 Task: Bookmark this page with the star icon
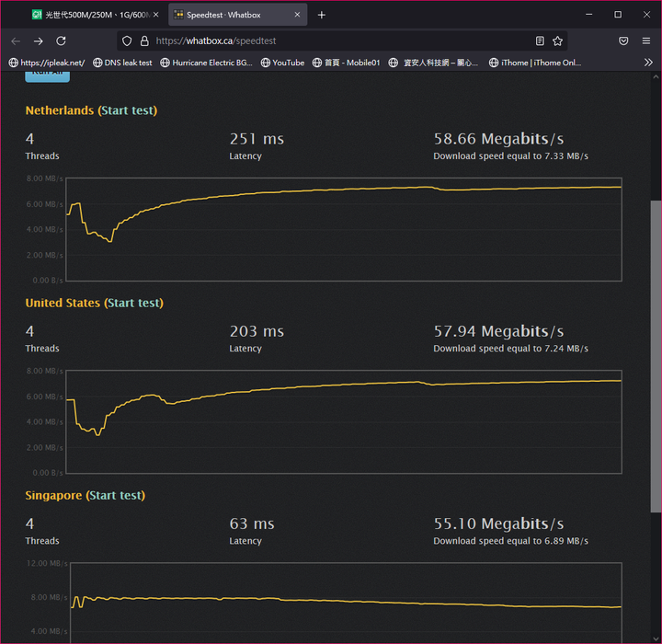(x=557, y=41)
